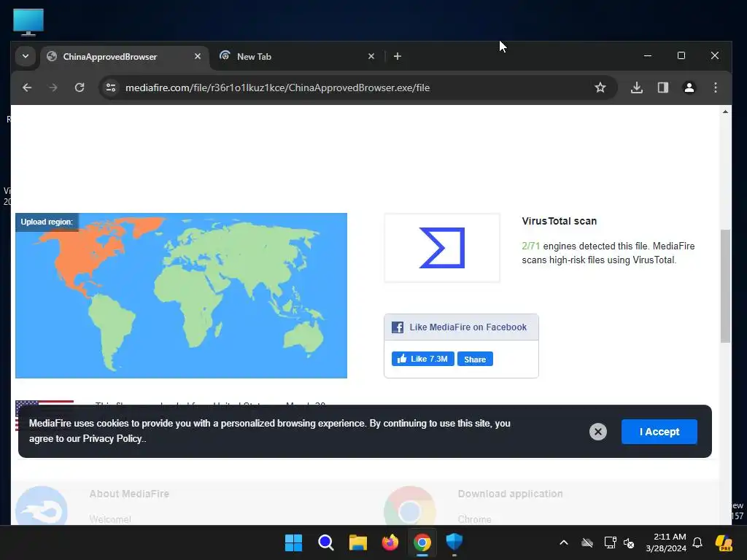The image size is (747, 560).
Task: Click the colorful PRE tray icon
Action: click(x=724, y=542)
